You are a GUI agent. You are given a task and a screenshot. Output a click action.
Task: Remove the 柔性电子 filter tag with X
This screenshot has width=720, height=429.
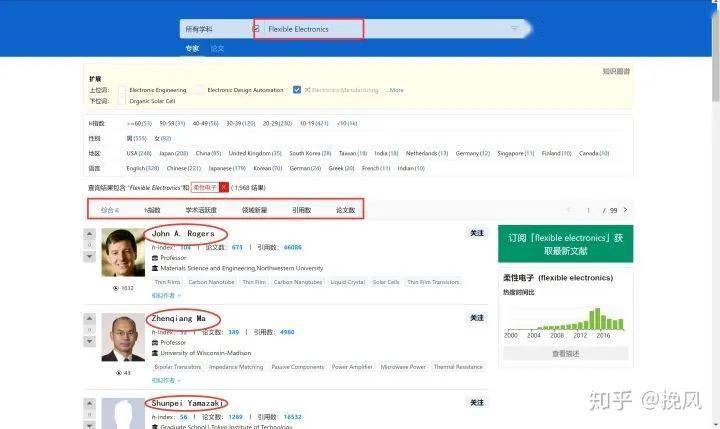click(224, 187)
